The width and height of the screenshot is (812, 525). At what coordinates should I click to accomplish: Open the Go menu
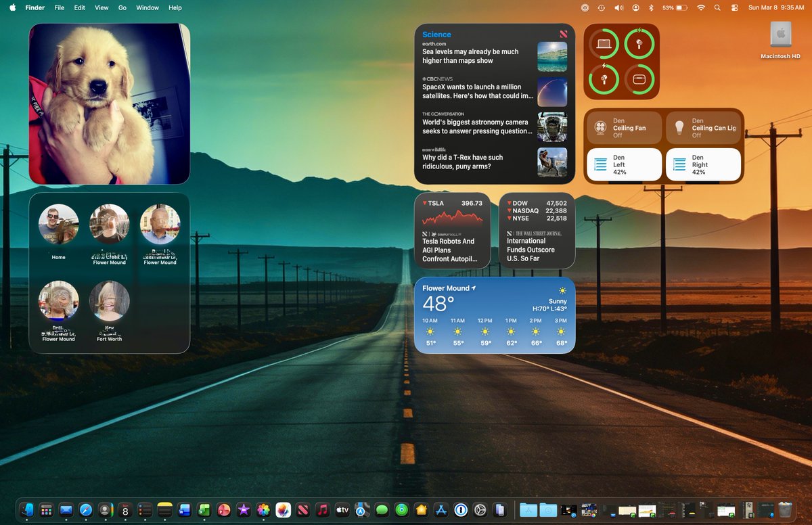click(x=122, y=7)
